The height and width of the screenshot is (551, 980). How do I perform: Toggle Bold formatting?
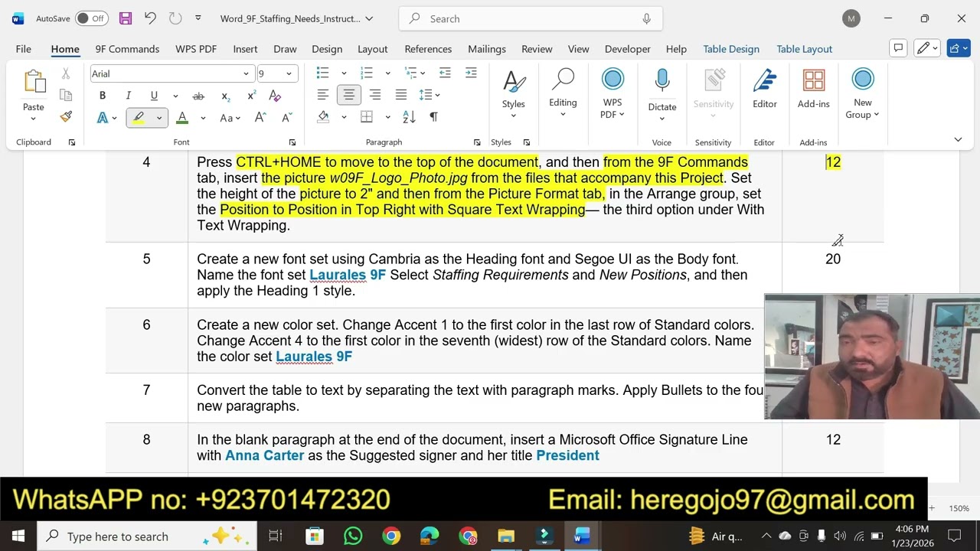[103, 96]
